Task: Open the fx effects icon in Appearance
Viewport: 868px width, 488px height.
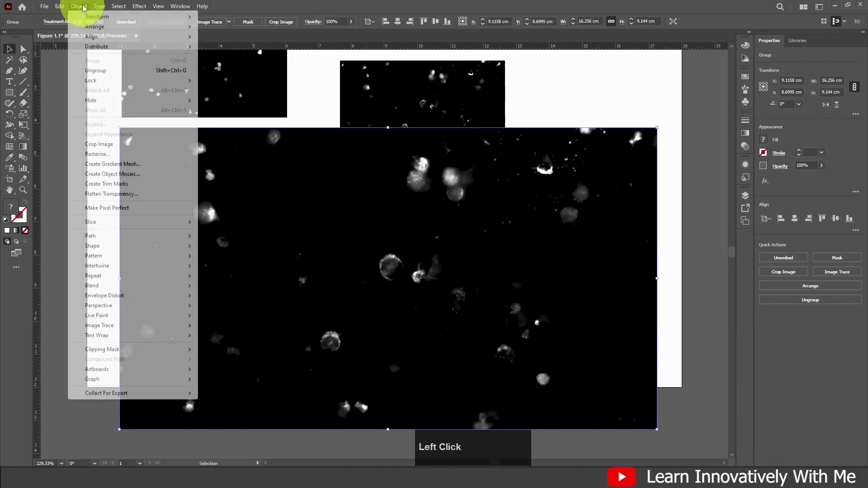Action: pos(764,181)
